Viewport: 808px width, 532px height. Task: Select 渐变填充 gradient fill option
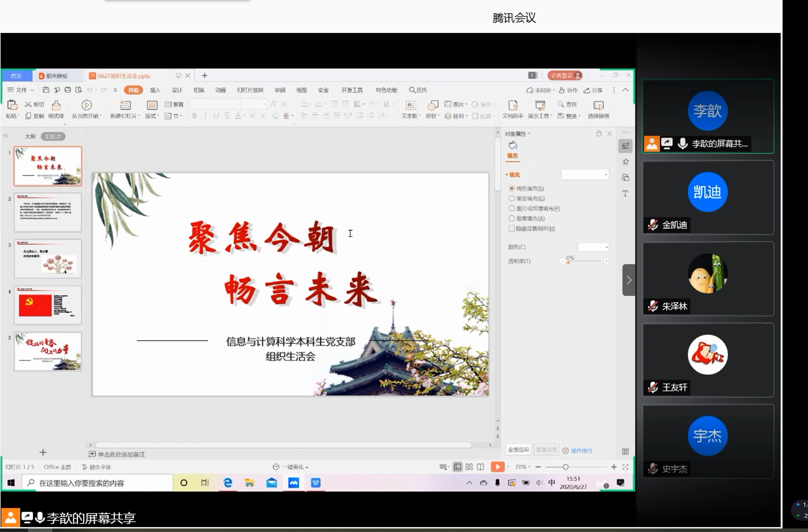coord(512,199)
